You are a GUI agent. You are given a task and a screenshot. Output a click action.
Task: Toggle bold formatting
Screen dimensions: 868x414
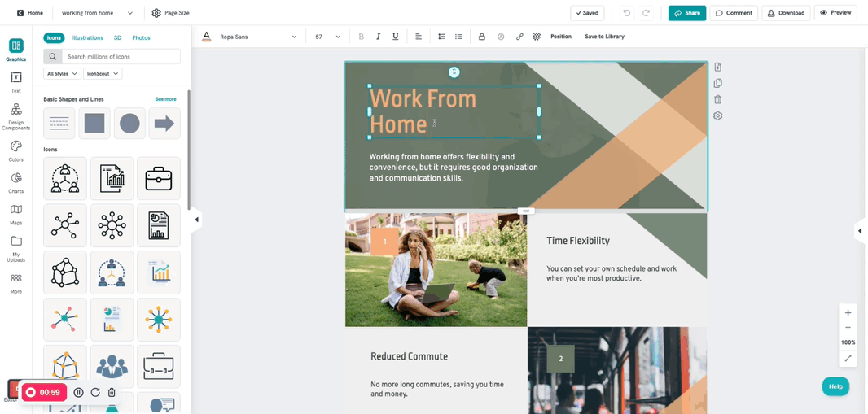(362, 37)
